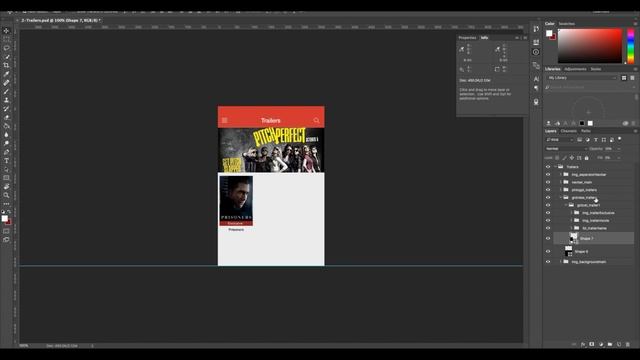Screen dimensions: 640x360
Task: Toggle layer filtering on/off switch
Action: click(x=620, y=139)
